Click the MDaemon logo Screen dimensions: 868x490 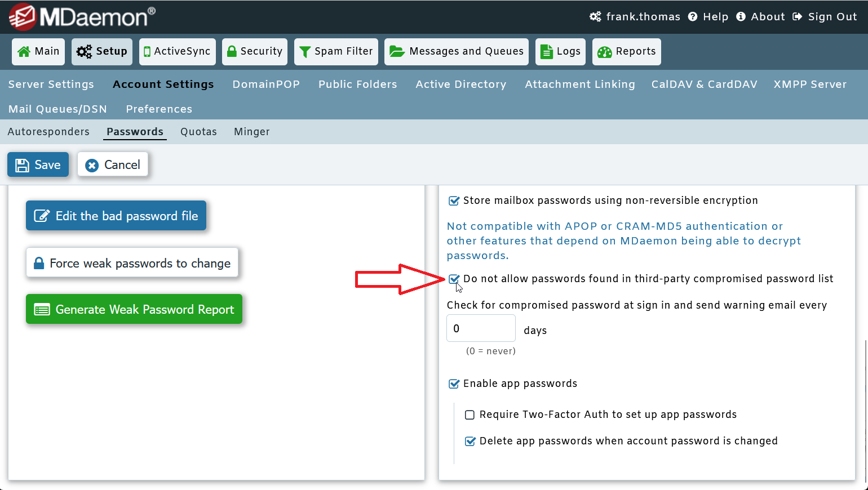point(79,16)
